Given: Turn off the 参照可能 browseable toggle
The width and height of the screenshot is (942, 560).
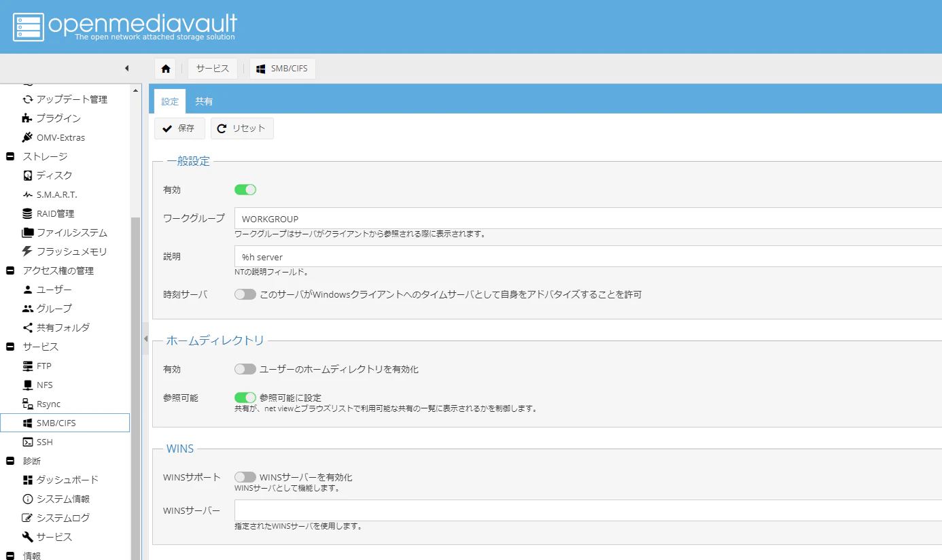Looking at the screenshot, I should pos(245,397).
